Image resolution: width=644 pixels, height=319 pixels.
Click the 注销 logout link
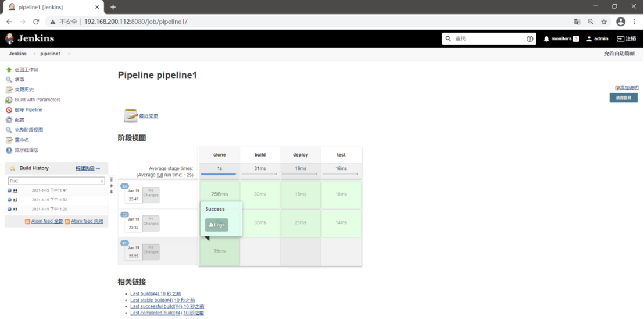pyautogui.click(x=627, y=38)
